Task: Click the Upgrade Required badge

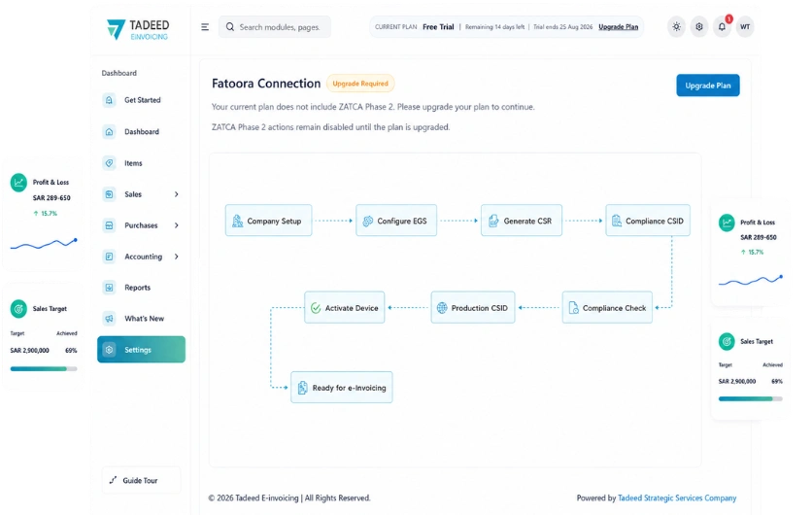Action: (360, 84)
